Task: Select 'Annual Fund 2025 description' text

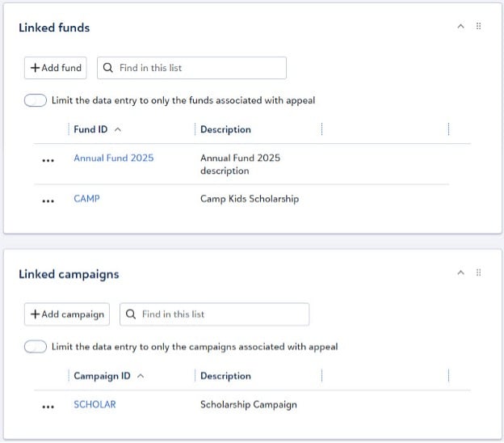Action: point(240,164)
